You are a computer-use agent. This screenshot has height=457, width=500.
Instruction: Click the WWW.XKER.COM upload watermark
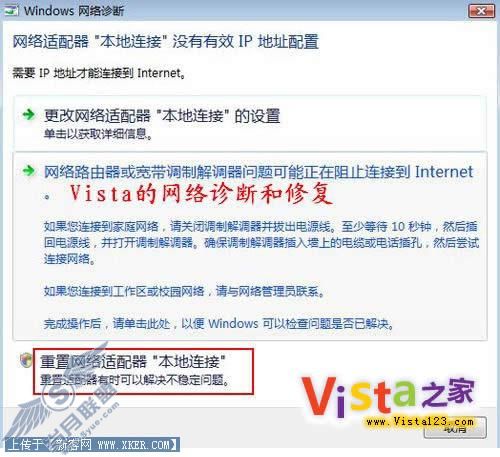pyautogui.click(x=91, y=445)
